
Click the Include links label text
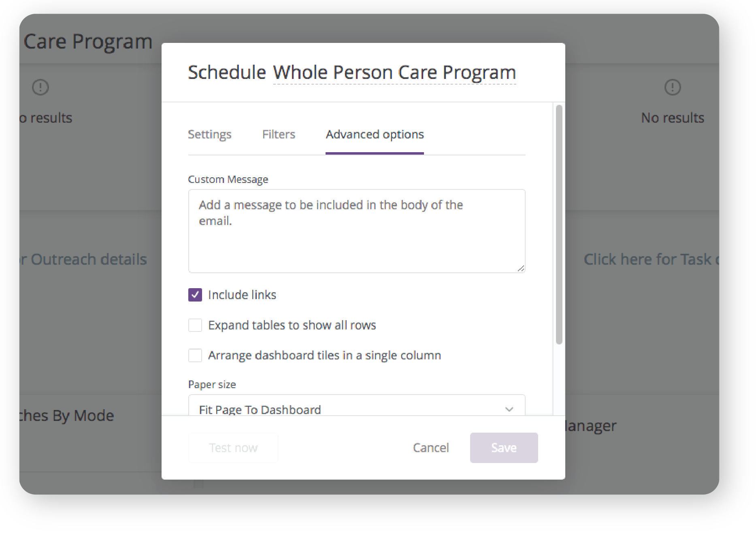[242, 295]
